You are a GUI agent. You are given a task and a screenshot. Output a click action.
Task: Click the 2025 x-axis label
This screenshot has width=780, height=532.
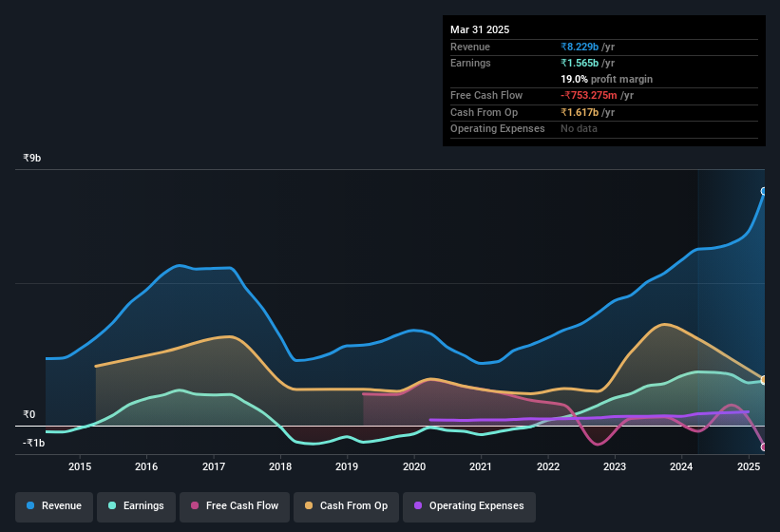click(x=748, y=466)
